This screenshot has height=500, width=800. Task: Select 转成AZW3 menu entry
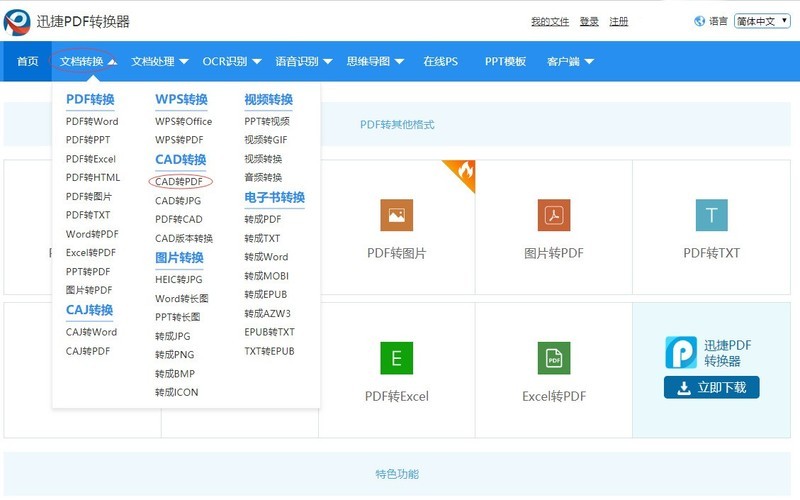pos(267,313)
